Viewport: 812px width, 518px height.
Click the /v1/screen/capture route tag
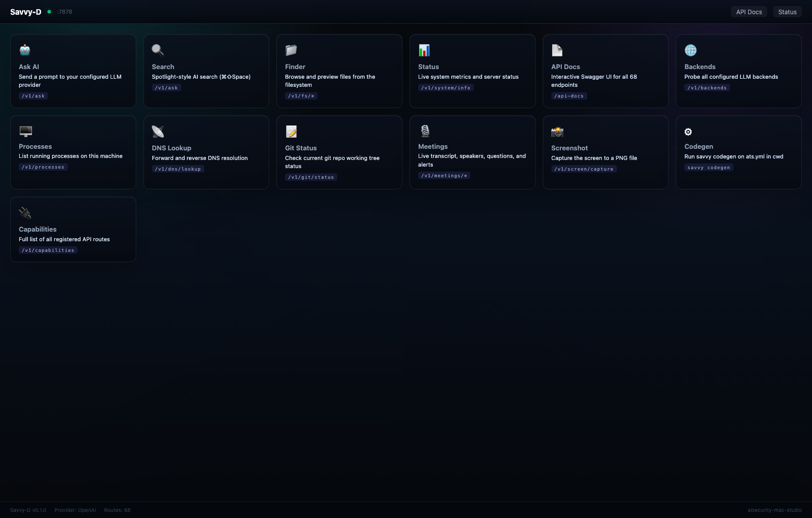(584, 169)
